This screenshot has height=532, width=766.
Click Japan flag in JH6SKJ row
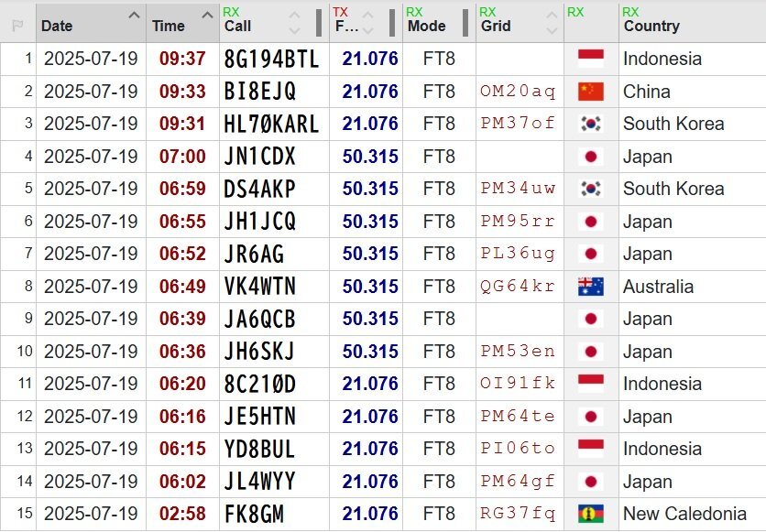591,352
